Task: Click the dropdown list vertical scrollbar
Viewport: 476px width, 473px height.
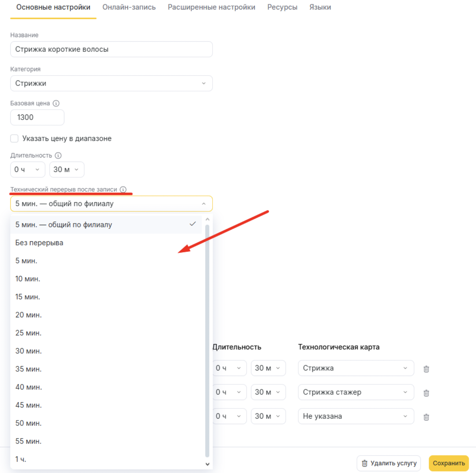Action: coord(207,340)
